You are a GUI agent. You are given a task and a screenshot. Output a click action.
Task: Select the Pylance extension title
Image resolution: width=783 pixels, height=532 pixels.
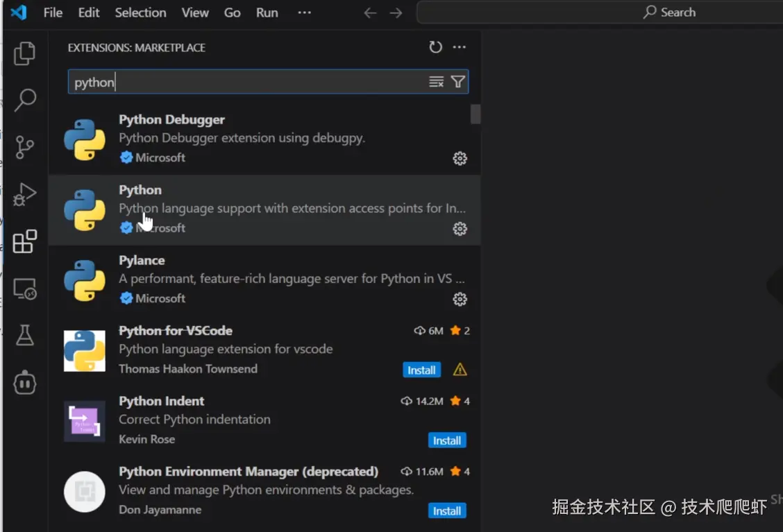click(142, 261)
